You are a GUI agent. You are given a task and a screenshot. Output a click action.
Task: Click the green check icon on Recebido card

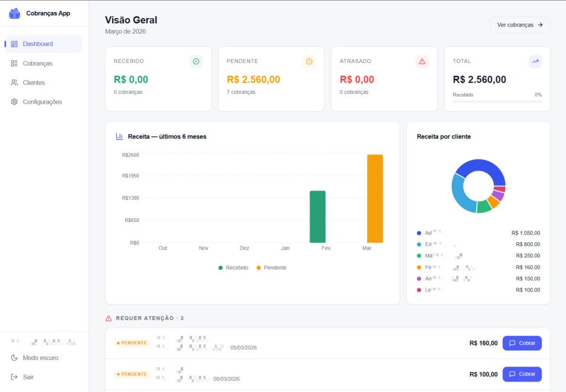[x=196, y=61]
